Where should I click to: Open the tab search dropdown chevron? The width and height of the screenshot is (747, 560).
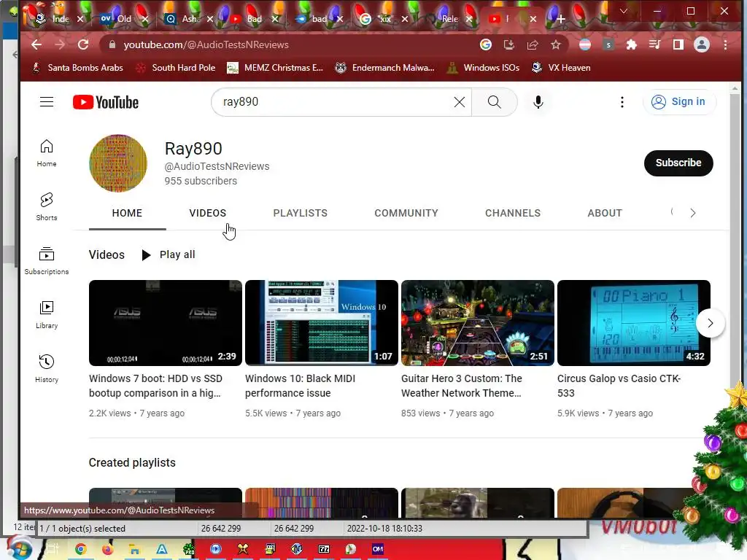tap(623, 11)
